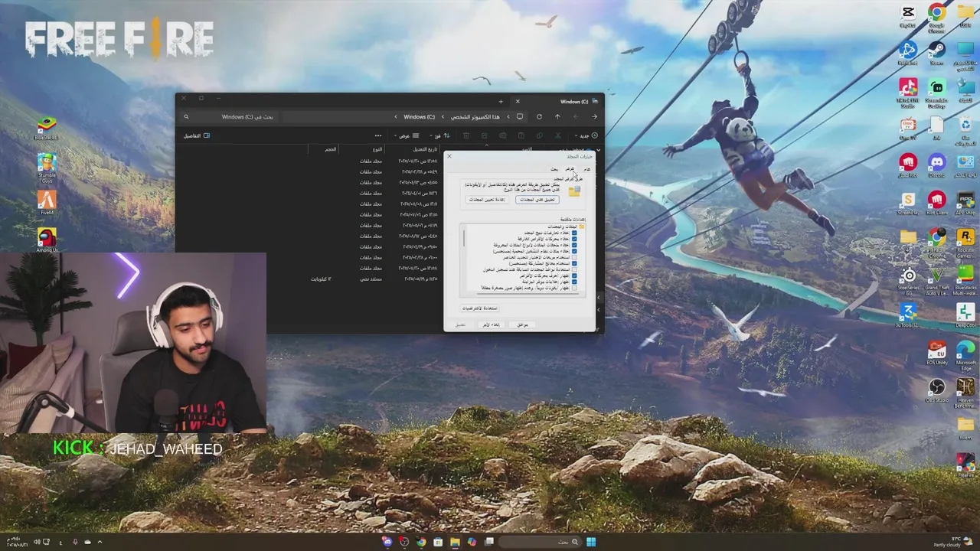Select Grand Theft Auto V desktop icon

(936, 281)
